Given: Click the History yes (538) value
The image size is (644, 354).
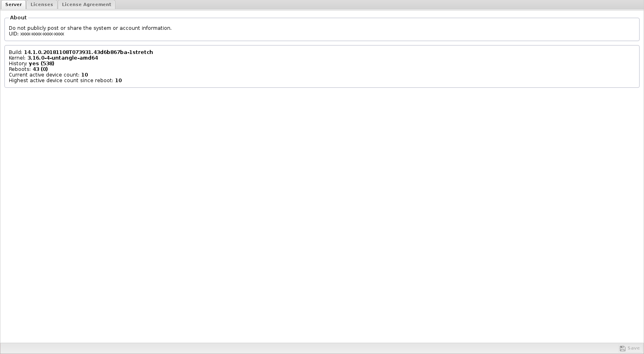Looking at the screenshot, I should pos(41,64).
